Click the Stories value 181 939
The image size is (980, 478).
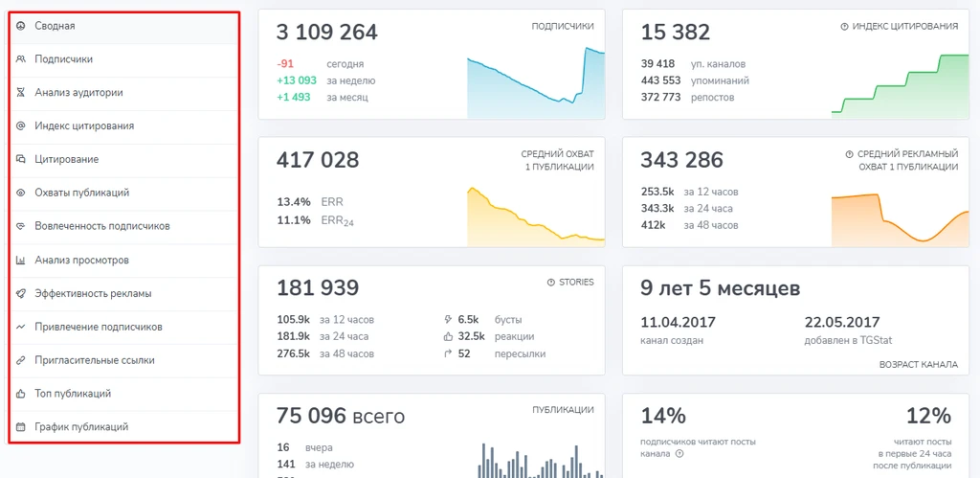point(318,287)
